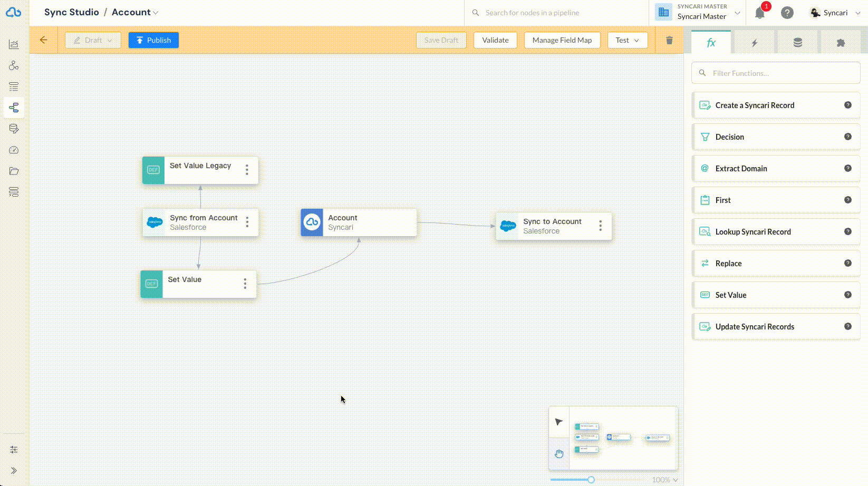The image size is (868, 486).
Task: Open the list view sidebar icon
Action: 14,86
